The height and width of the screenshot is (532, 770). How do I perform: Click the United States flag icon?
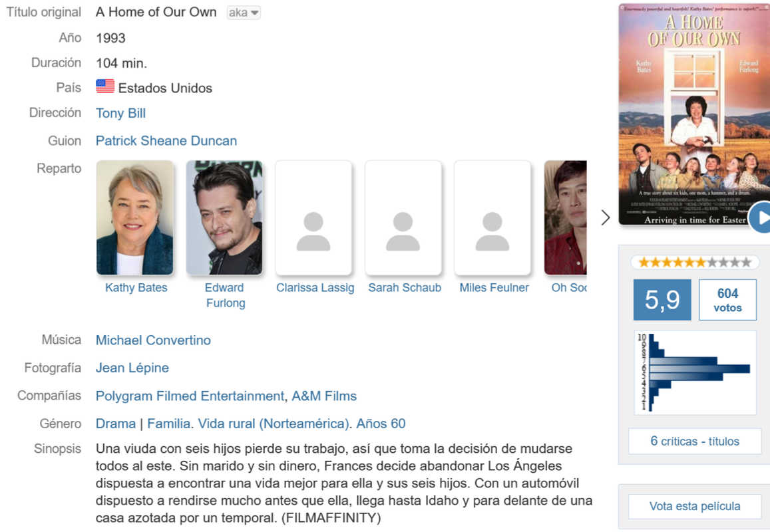point(105,87)
